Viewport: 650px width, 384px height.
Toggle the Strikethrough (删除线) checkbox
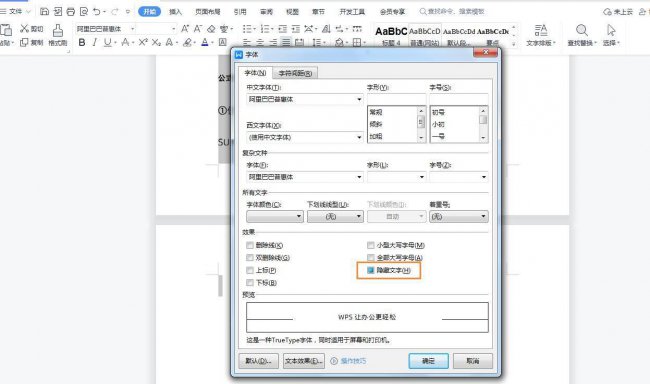coord(250,245)
